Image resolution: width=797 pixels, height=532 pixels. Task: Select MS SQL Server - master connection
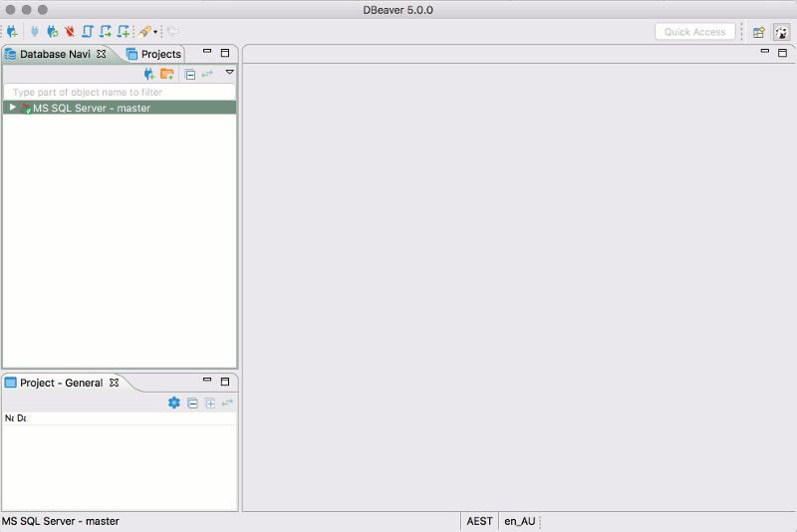[120, 108]
